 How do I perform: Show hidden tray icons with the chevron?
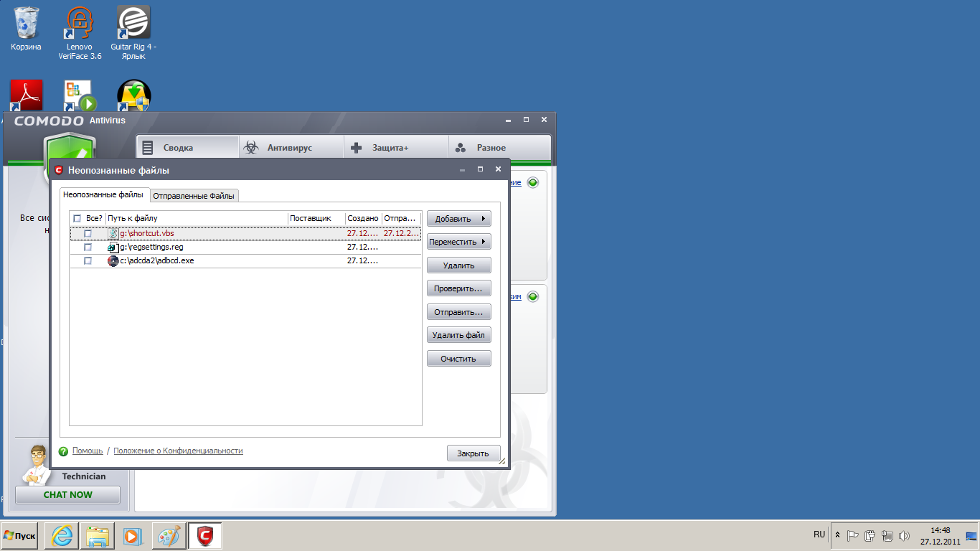point(837,535)
